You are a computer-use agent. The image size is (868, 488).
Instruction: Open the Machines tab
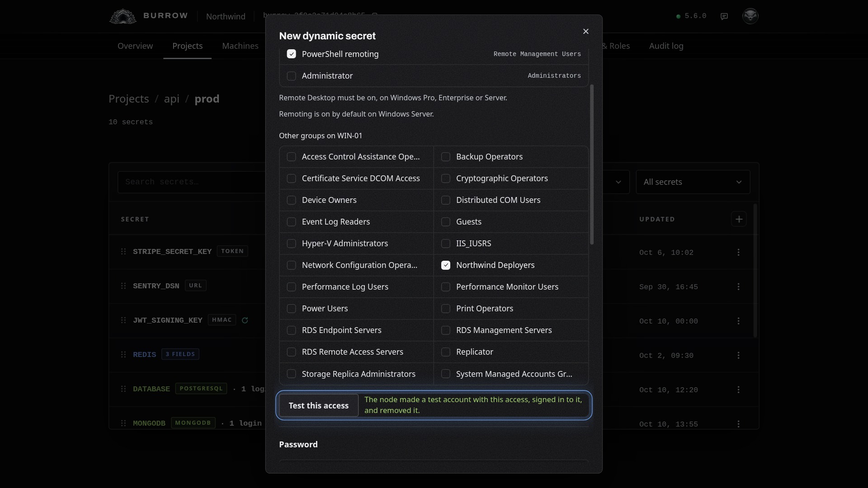(240, 46)
